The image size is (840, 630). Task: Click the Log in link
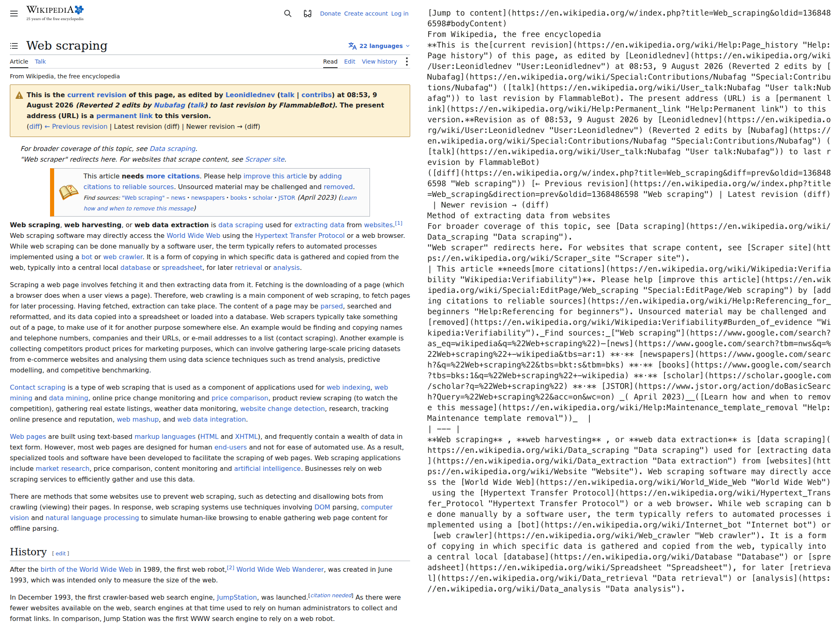(x=400, y=14)
